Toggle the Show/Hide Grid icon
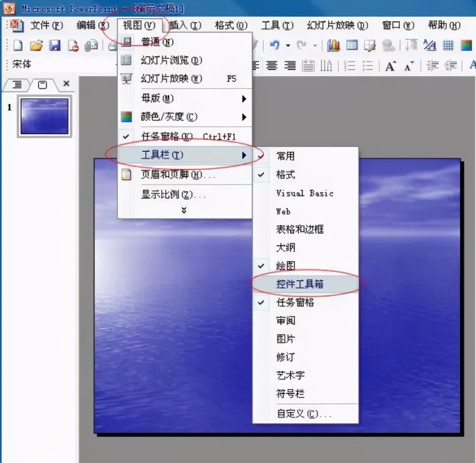The width and height of the screenshot is (476, 463). [x=448, y=45]
